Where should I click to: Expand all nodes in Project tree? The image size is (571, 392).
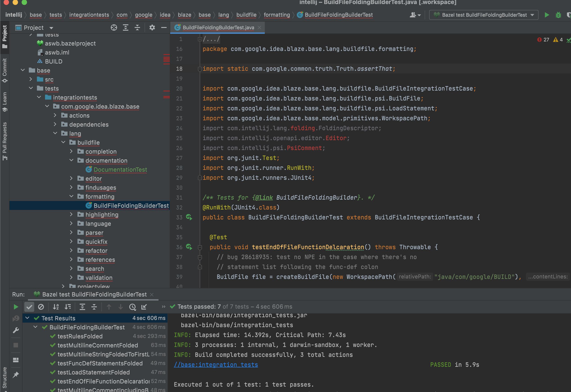pyautogui.click(x=126, y=27)
